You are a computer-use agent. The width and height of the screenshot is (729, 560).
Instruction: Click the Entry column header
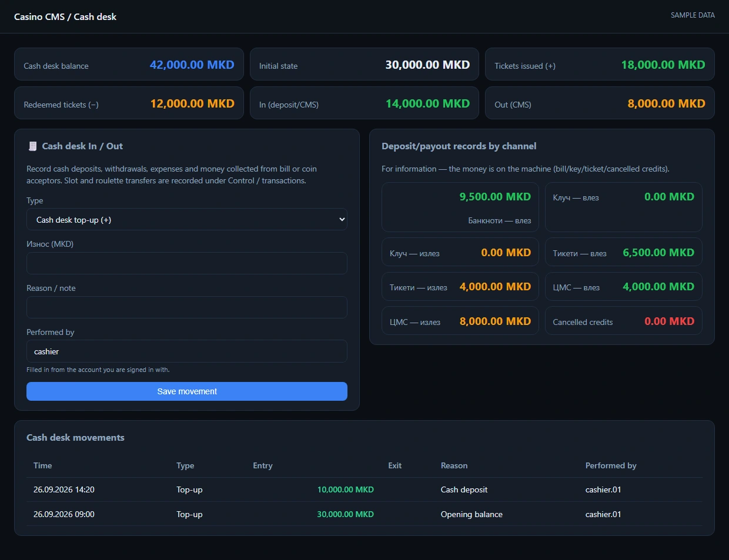click(x=263, y=465)
